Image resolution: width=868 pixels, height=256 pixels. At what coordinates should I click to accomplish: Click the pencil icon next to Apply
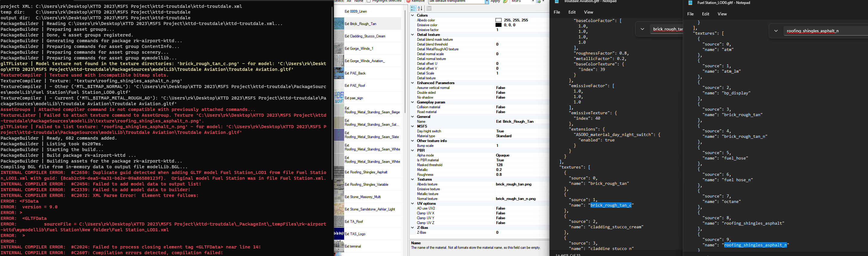[x=505, y=1]
